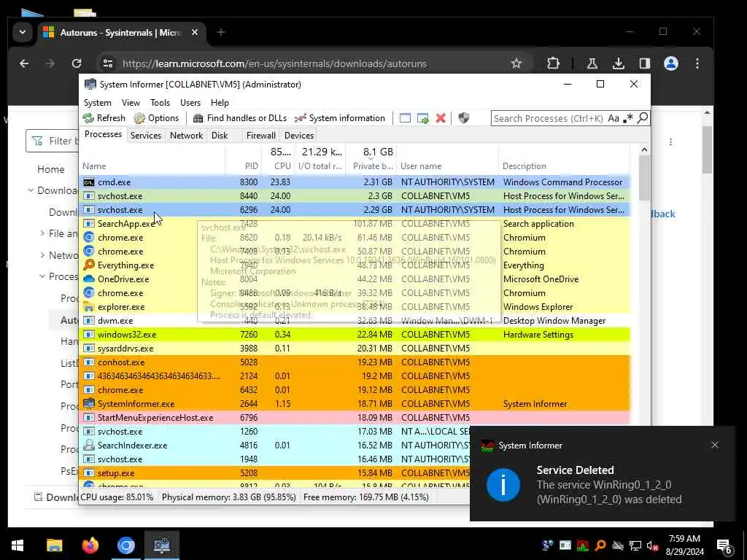Screen dimensions: 747x560
Task: Select the explorer.exe folder icon
Action: coord(88,307)
